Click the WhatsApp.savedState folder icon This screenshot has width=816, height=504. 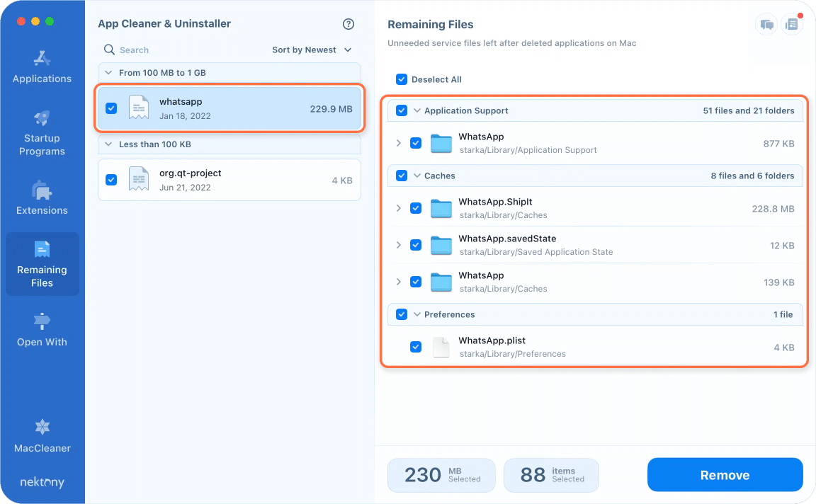[441, 245]
